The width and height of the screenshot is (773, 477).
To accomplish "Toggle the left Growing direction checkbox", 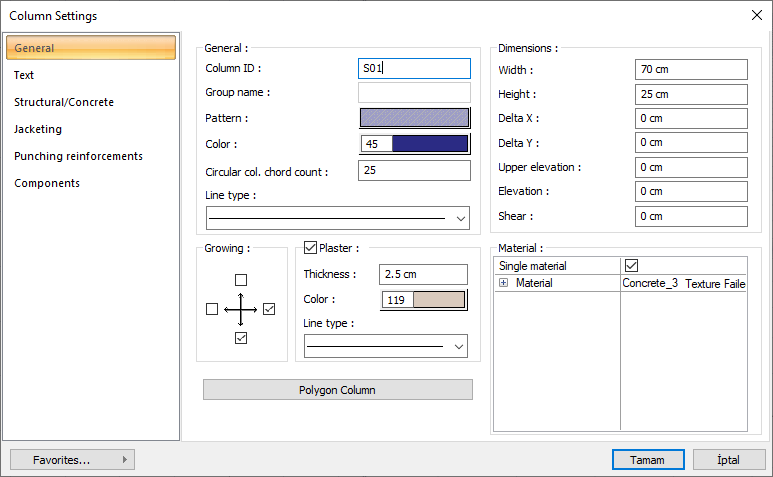I will (212, 310).
